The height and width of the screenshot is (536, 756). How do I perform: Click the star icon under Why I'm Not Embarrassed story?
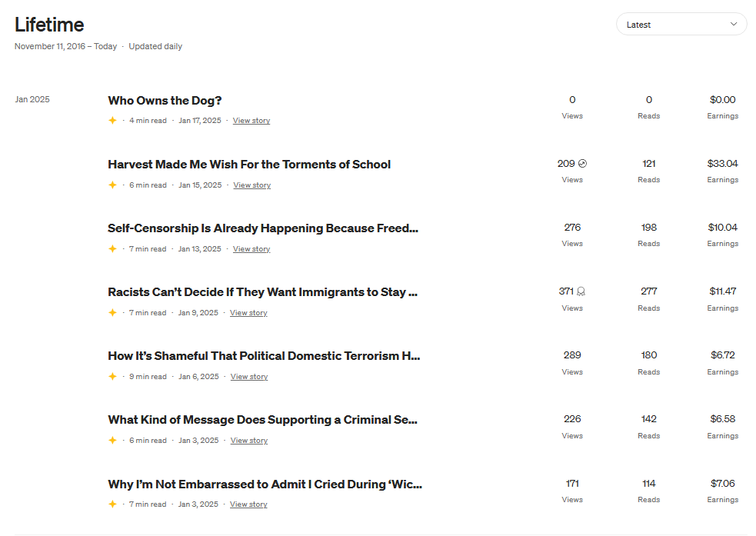(112, 504)
